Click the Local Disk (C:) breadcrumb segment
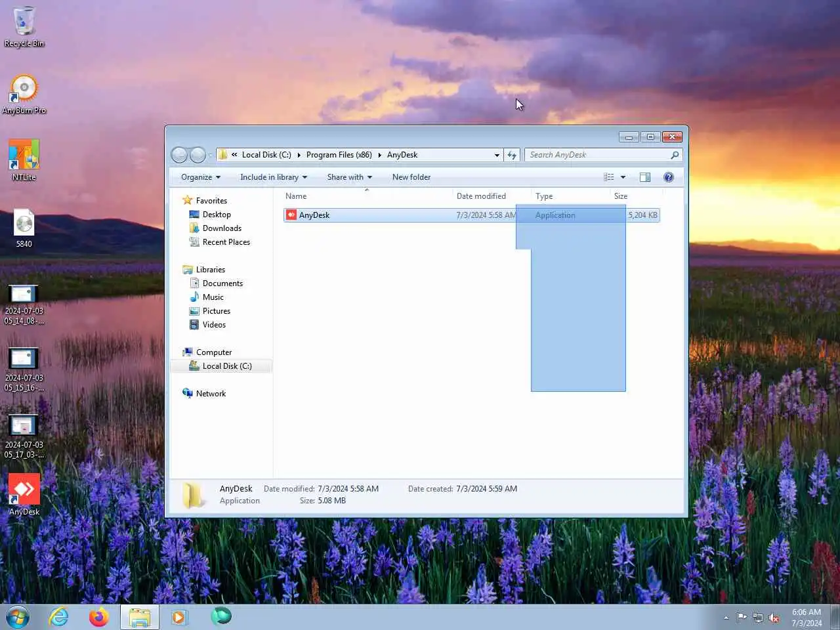 [x=266, y=155]
